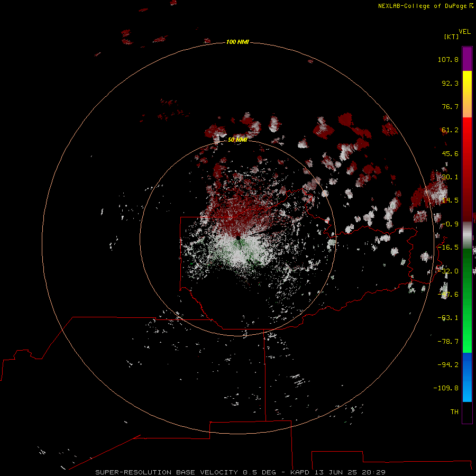The image size is (476, 476).
Task: Click the 100 NMI range ring label
Action: click(x=237, y=42)
